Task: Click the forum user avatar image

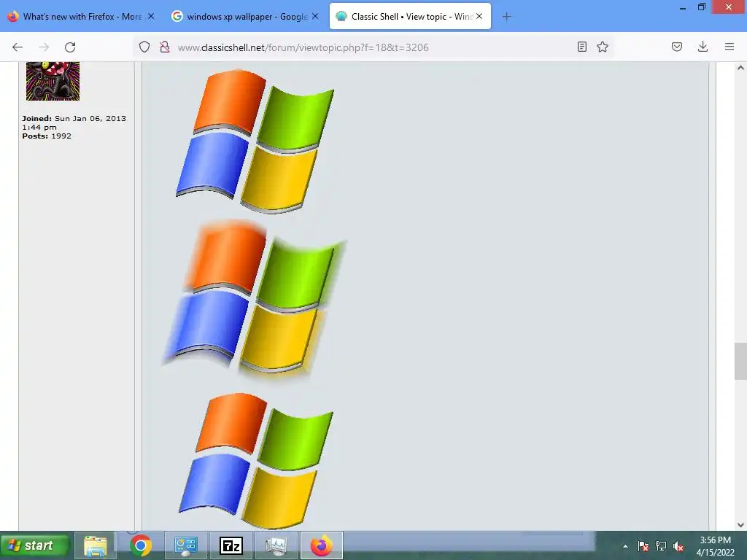Action: pyautogui.click(x=53, y=81)
